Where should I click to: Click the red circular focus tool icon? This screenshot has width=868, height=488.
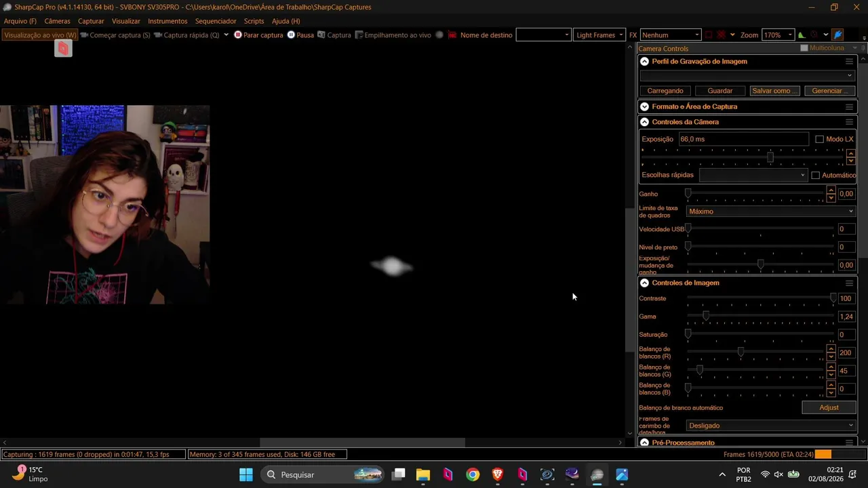click(814, 35)
